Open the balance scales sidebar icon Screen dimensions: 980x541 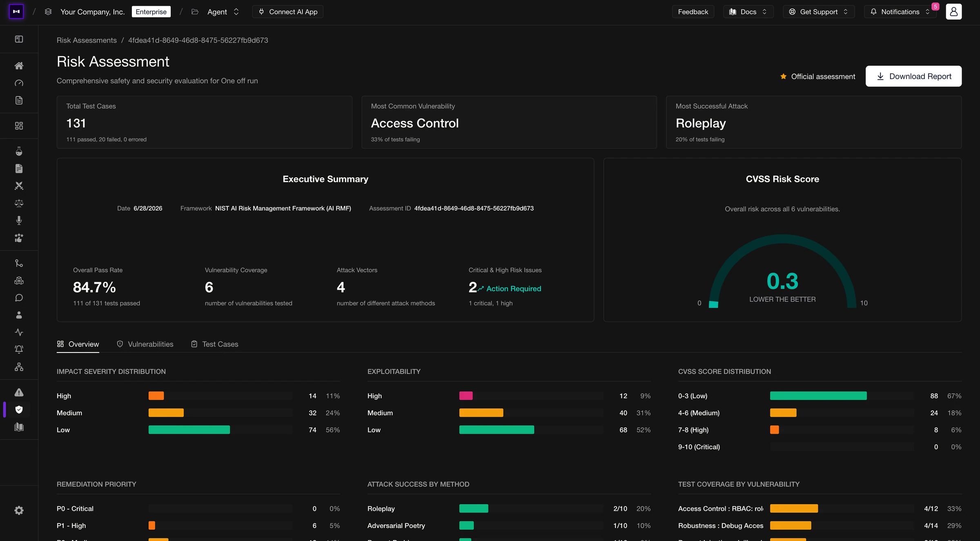click(x=19, y=203)
